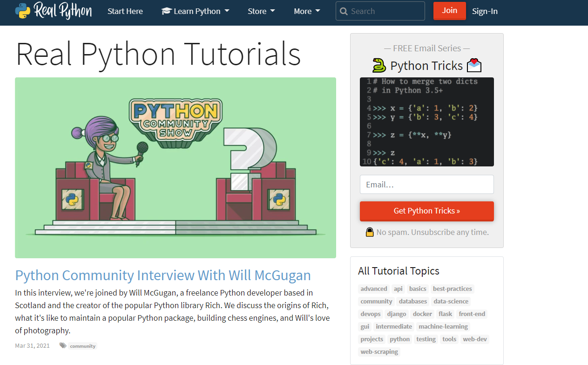588x365 pixels.
Task: Click the snake emoji beside Python Tricks
Action: [379, 66]
